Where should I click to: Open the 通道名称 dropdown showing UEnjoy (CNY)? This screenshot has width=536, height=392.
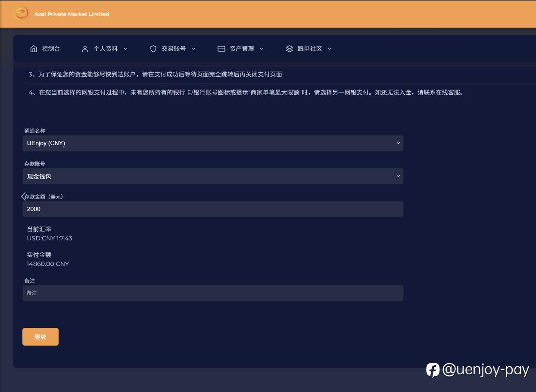(x=213, y=143)
